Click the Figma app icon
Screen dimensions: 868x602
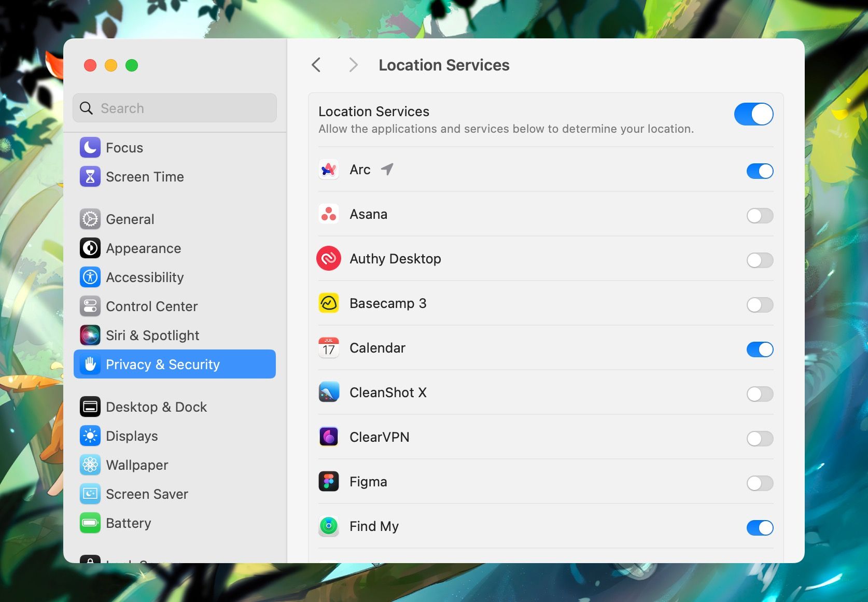pyautogui.click(x=328, y=481)
